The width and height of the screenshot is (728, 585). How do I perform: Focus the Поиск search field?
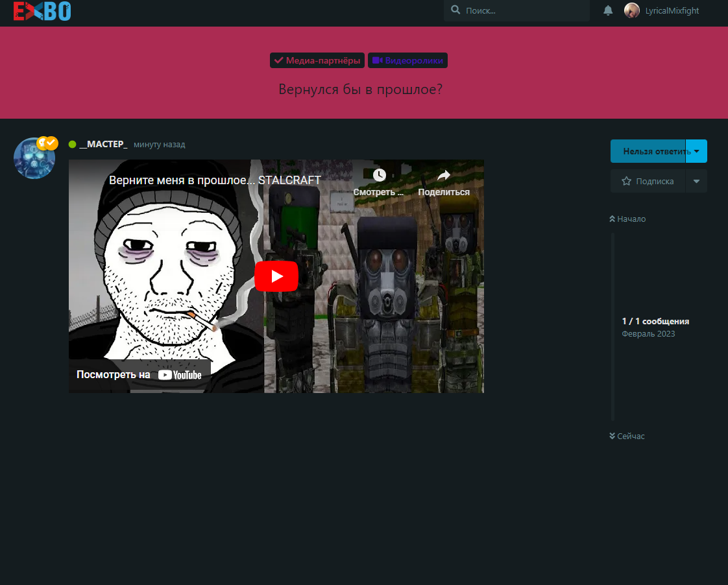point(516,10)
